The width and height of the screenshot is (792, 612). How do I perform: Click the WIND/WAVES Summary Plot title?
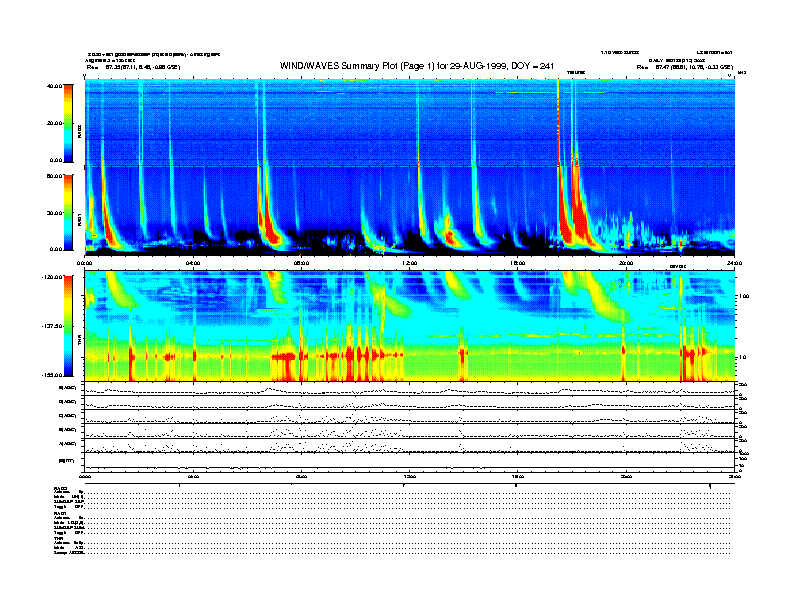click(x=417, y=66)
